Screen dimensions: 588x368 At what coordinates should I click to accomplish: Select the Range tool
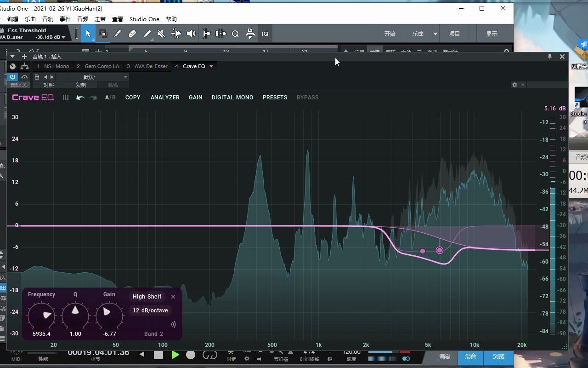pyautogui.click(x=103, y=34)
